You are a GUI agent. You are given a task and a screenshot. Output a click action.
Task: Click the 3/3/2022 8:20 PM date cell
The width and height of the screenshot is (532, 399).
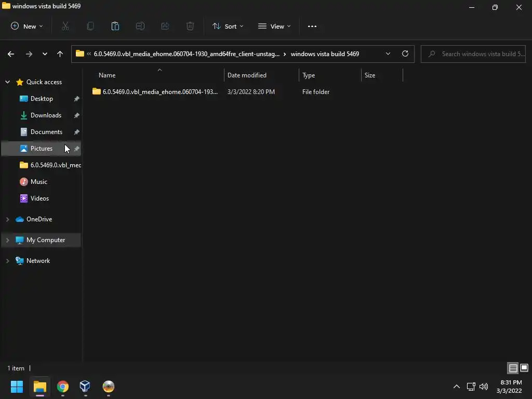point(251,92)
